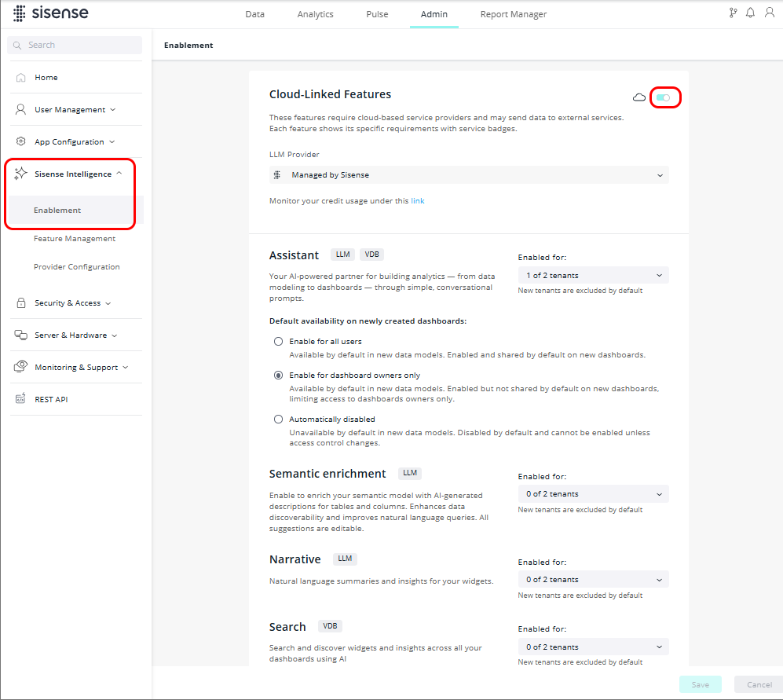The height and width of the screenshot is (700, 783).
Task: Click the Home house icon
Action: click(20, 78)
